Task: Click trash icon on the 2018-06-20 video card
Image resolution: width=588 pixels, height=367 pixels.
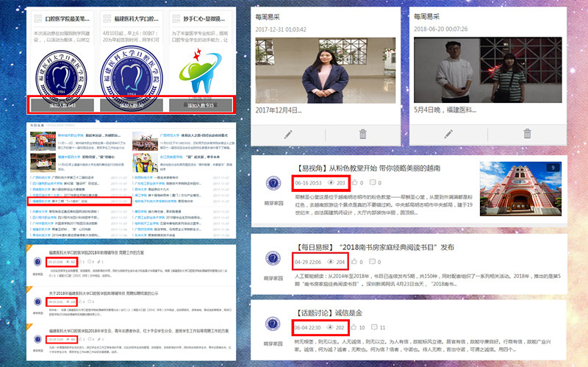Action: pyautogui.click(x=527, y=134)
